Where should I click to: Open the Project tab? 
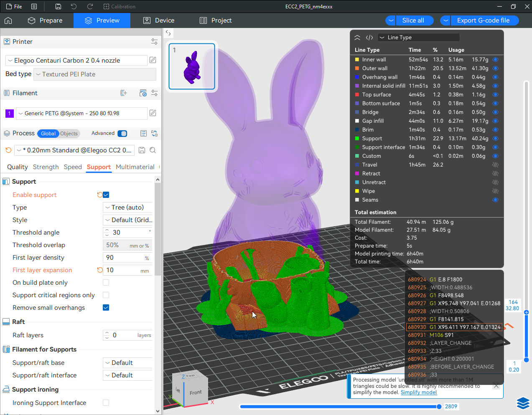click(x=216, y=20)
